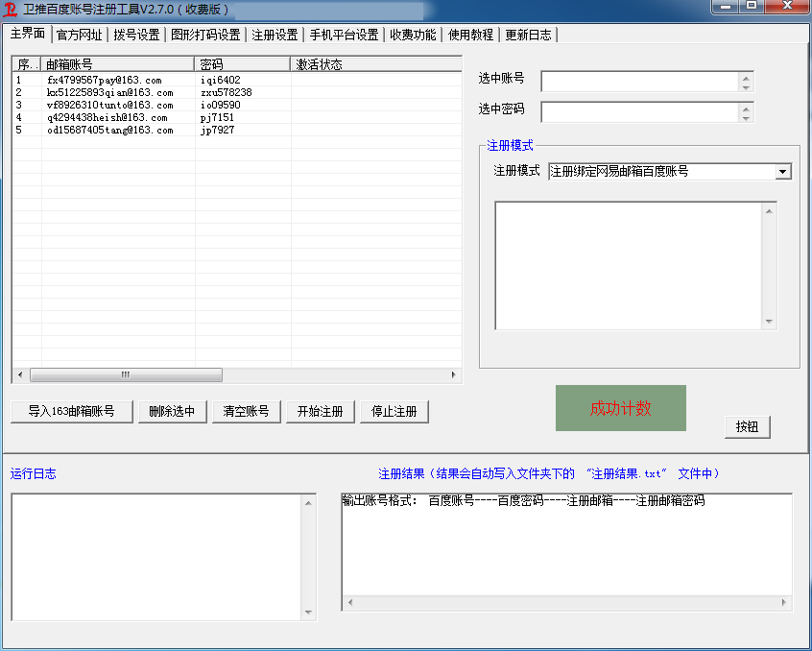Open the 使用教程 tab

[x=470, y=35]
